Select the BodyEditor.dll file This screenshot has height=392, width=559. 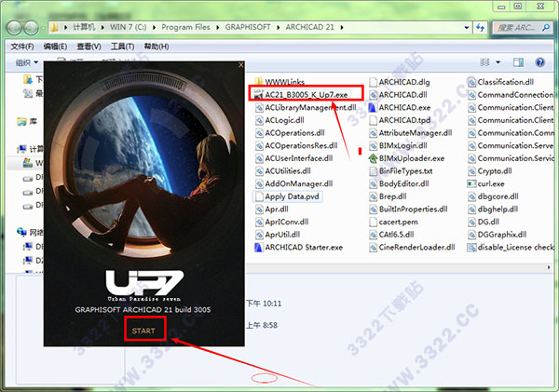point(400,183)
